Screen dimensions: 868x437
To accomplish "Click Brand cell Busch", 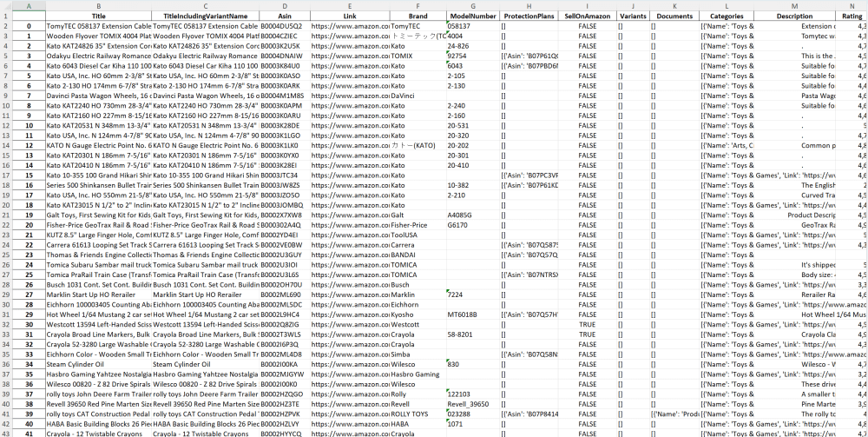I will click(x=418, y=285).
